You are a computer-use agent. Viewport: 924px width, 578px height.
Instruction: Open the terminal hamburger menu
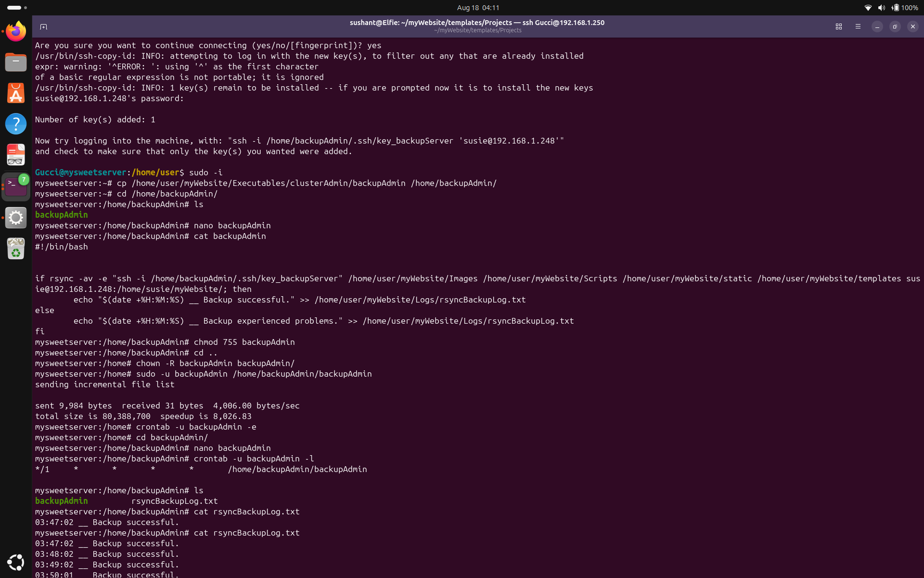click(858, 26)
